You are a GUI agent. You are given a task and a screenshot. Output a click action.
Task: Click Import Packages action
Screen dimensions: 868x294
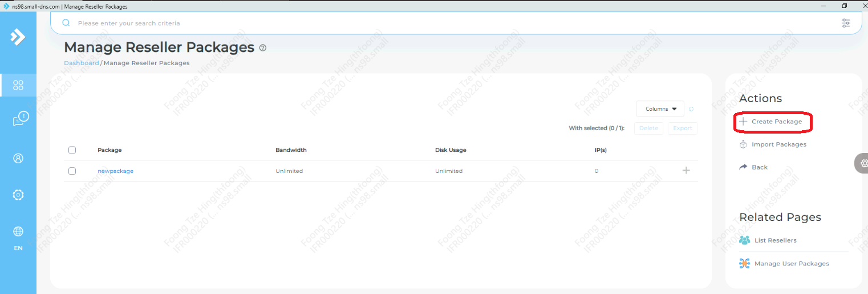778,144
